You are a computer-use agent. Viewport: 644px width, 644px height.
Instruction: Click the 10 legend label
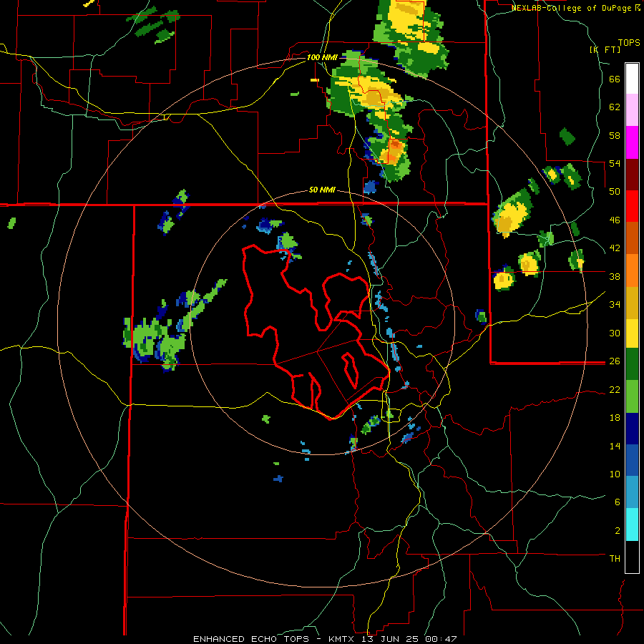pyautogui.click(x=615, y=474)
